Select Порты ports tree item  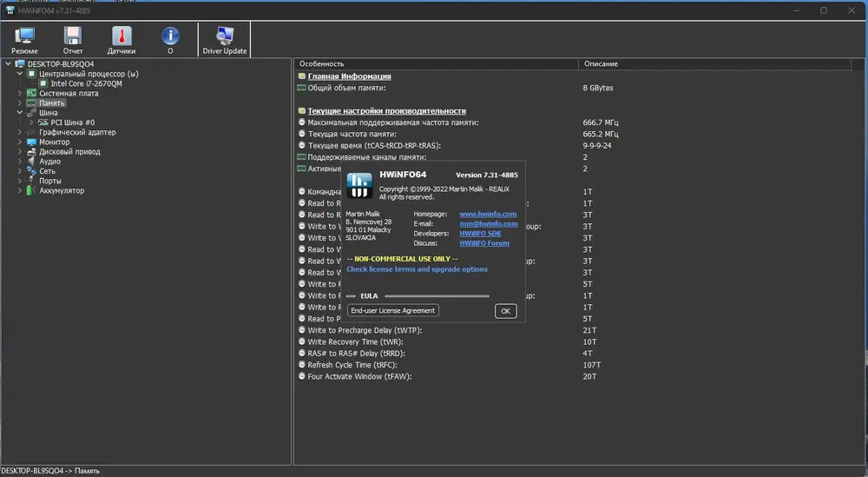click(49, 181)
